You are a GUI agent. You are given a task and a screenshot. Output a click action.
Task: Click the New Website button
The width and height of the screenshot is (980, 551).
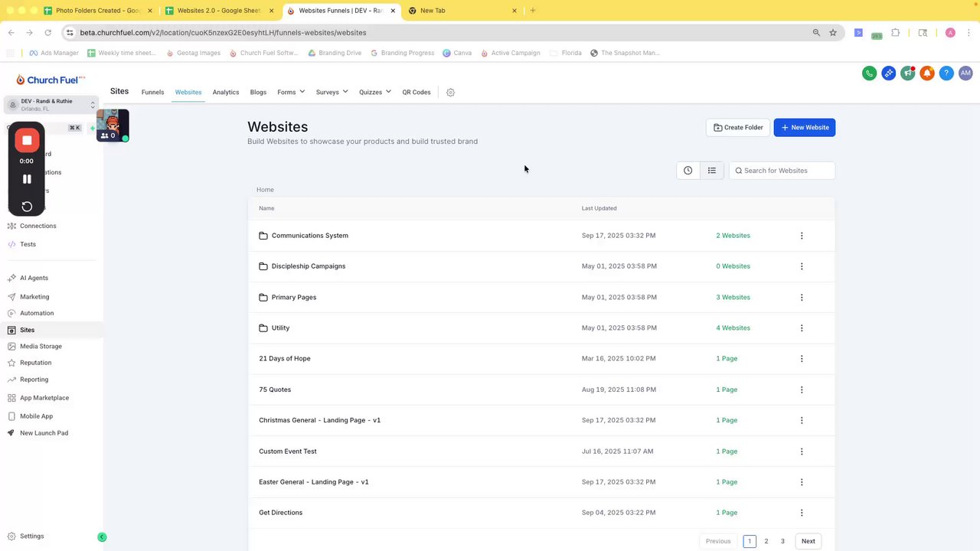click(805, 128)
